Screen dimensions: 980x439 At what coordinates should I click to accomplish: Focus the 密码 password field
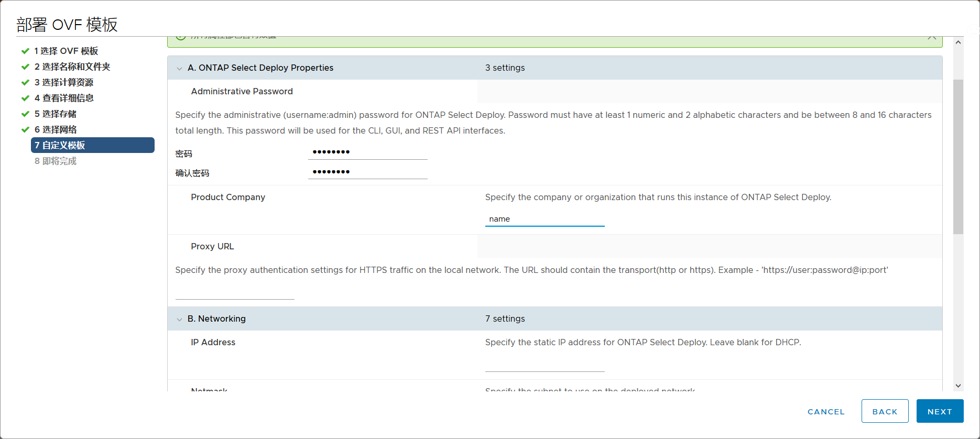(368, 152)
